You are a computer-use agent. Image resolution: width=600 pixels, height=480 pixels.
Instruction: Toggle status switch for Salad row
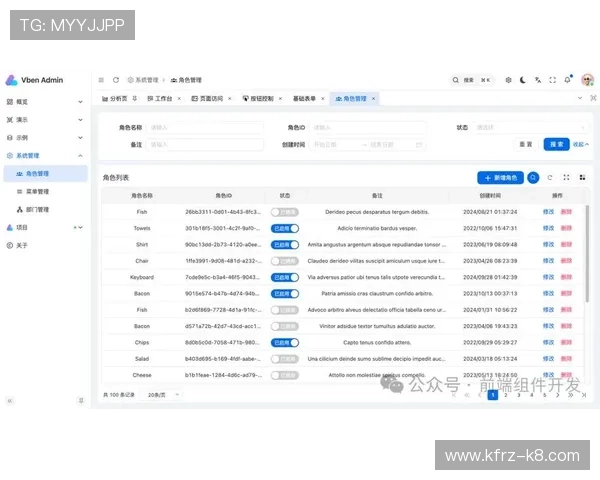click(x=285, y=359)
